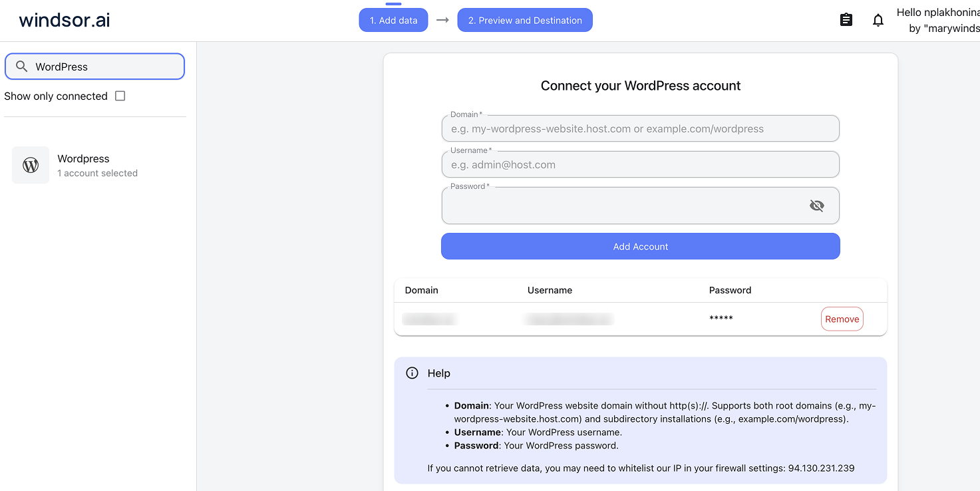Click the search magnifier icon
The width and height of the screenshot is (980, 491).
point(21,67)
